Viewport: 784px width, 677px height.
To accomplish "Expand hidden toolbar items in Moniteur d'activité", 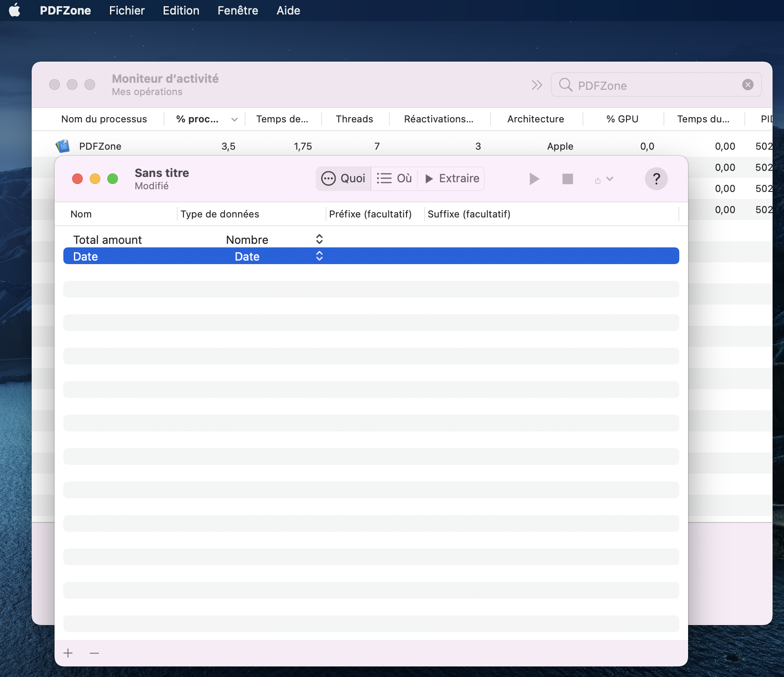I will pyautogui.click(x=537, y=85).
